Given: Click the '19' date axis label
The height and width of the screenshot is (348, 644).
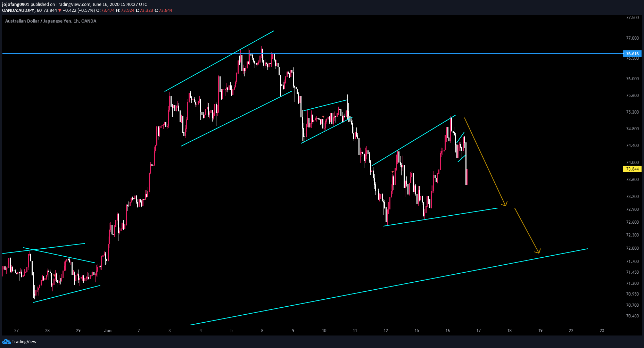Looking at the screenshot, I should pos(540,331).
